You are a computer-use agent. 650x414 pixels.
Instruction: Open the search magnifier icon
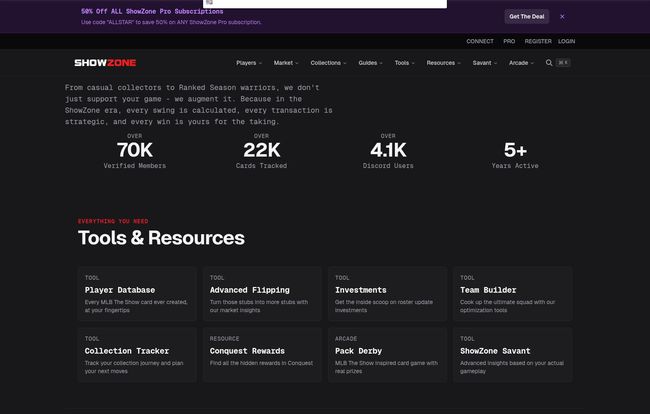(549, 63)
